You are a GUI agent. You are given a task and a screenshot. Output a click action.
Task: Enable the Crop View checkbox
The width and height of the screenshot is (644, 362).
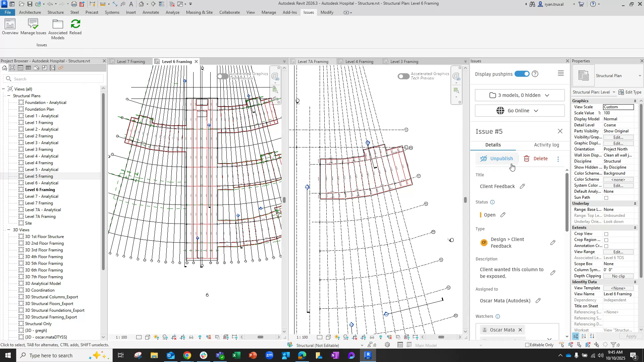(606, 234)
